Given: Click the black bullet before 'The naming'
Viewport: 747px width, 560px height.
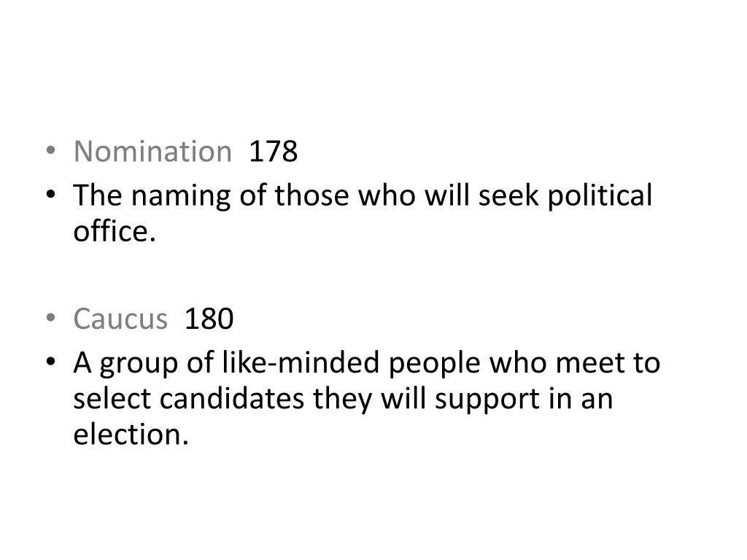Looking at the screenshot, I should pos(50,194).
